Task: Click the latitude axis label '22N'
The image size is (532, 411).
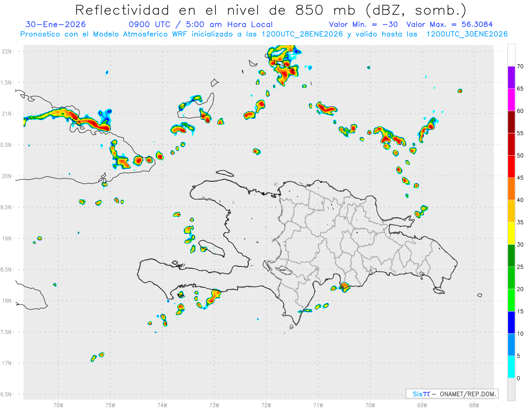Action: [x=8, y=51]
